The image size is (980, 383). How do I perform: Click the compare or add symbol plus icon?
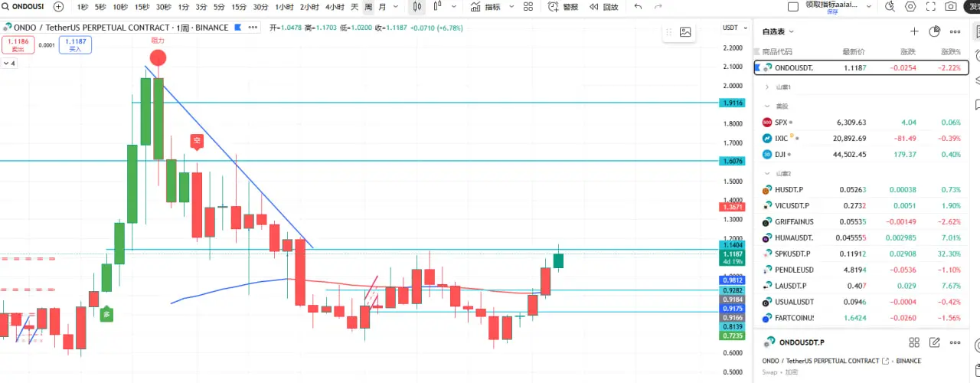click(x=58, y=6)
